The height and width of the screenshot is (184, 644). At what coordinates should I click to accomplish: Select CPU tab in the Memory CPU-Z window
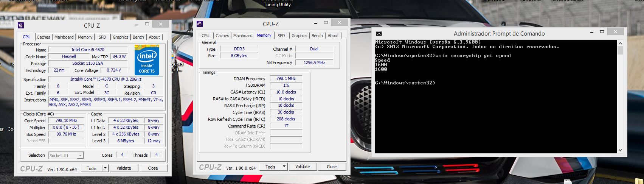205,36
